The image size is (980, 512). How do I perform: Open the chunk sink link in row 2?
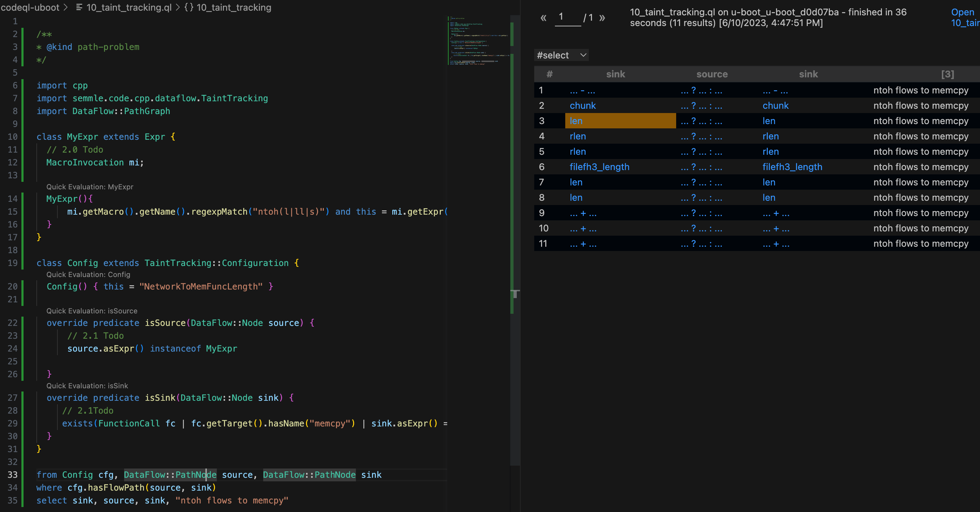pyautogui.click(x=582, y=106)
